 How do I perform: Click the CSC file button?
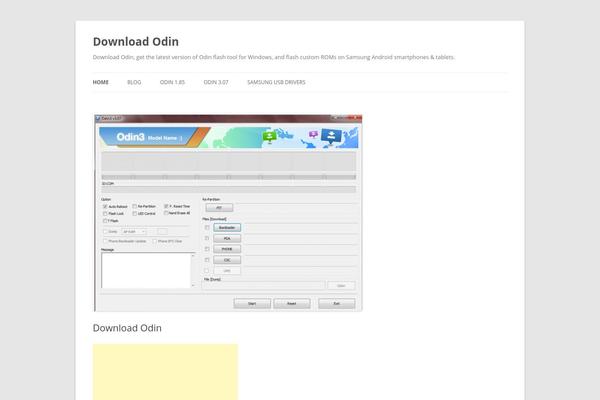[227, 260]
